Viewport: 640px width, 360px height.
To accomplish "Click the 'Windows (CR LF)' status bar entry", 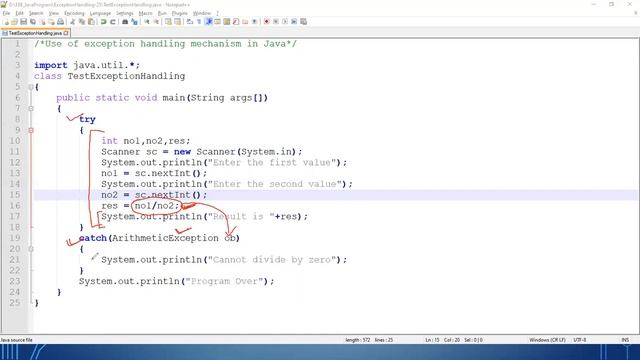I will 547,340.
